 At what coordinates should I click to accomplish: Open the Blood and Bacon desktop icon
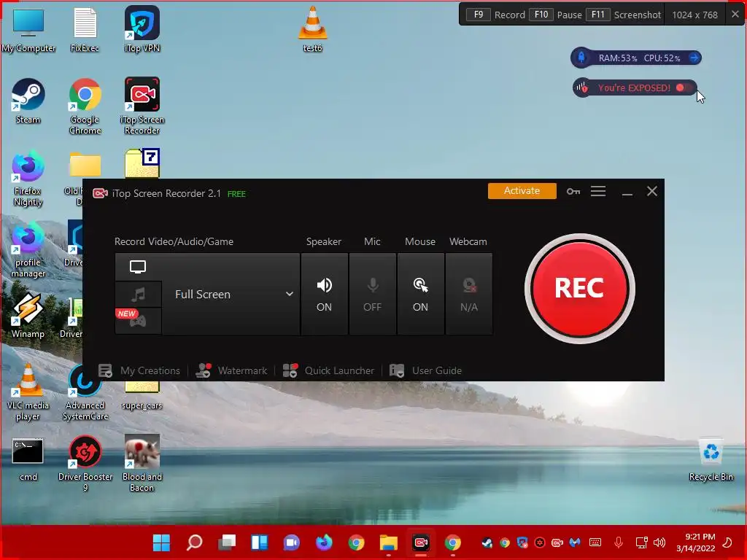pyautogui.click(x=142, y=463)
